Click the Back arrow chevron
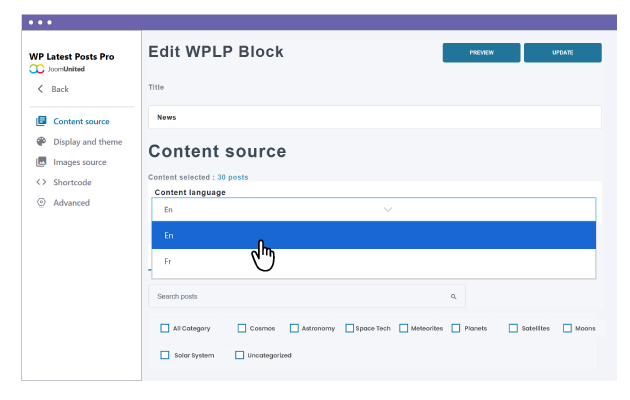Image resolution: width=630 pixels, height=400 pixels. (x=39, y=89)
